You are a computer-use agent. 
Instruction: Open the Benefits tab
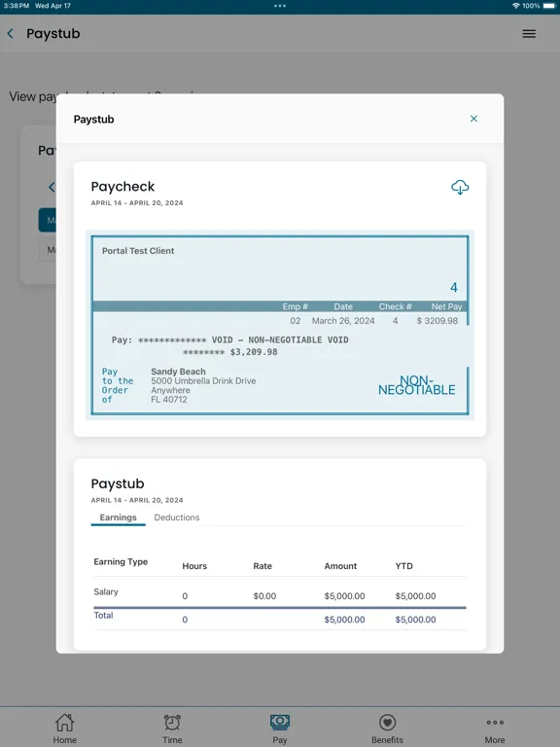tap(387, 729)
